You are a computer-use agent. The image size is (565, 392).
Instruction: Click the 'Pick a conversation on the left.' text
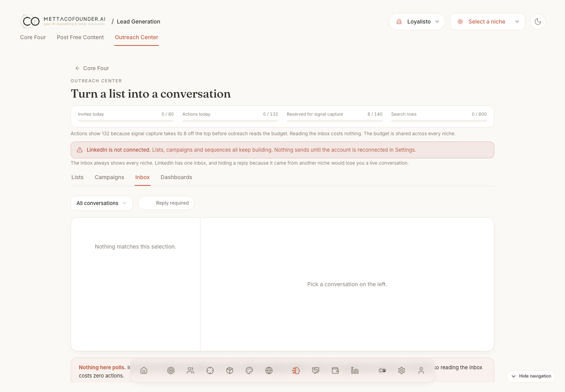pos(347,284)
